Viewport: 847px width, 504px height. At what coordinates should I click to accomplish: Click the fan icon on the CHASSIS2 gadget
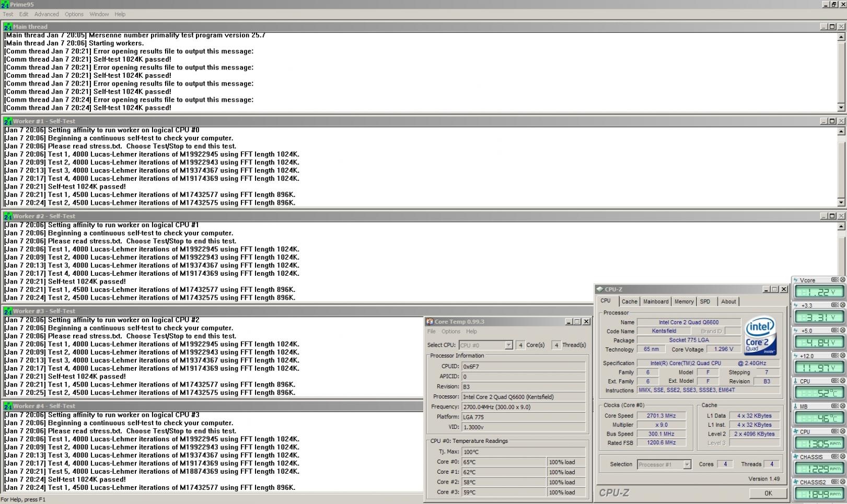click(x=796, y=482)
